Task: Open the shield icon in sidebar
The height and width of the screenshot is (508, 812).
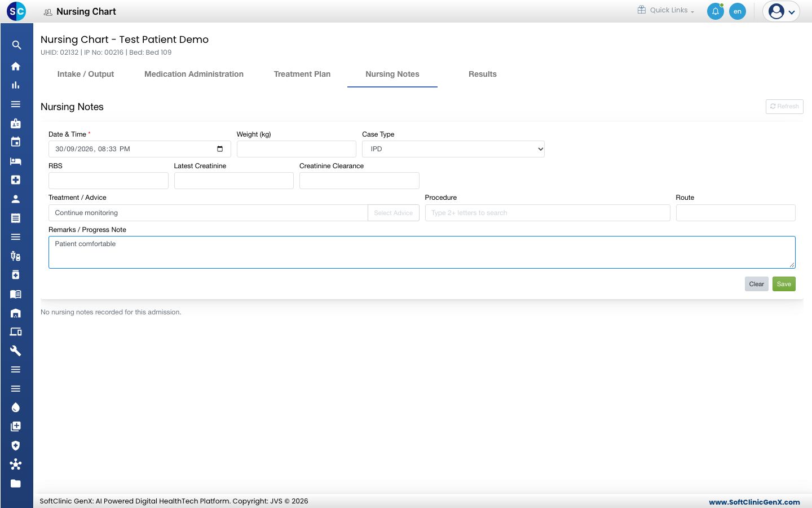Action: point(16,445)
